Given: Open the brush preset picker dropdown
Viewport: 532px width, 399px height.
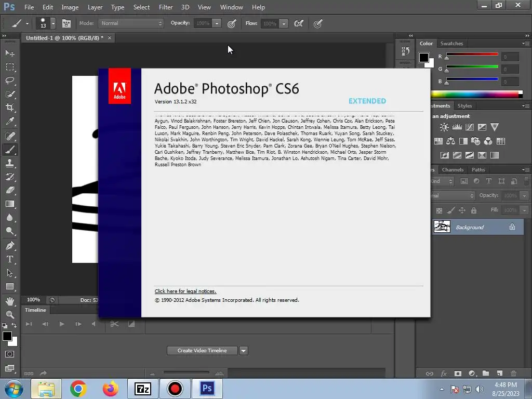Looking at the screenshot, I should (x=54, y=23).
